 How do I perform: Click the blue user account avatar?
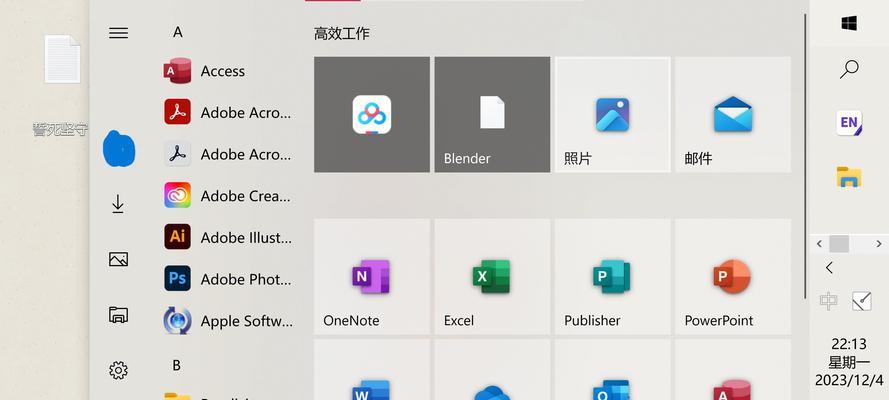[118, 148]
